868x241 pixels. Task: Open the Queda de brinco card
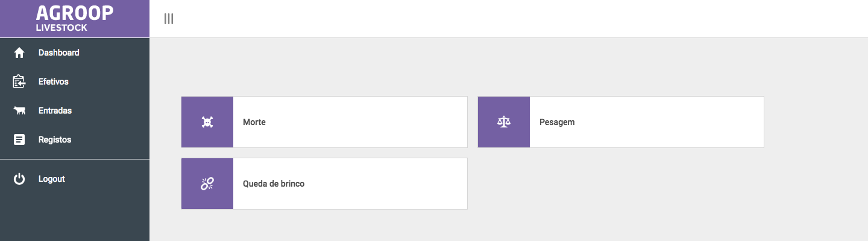[324, 184]
